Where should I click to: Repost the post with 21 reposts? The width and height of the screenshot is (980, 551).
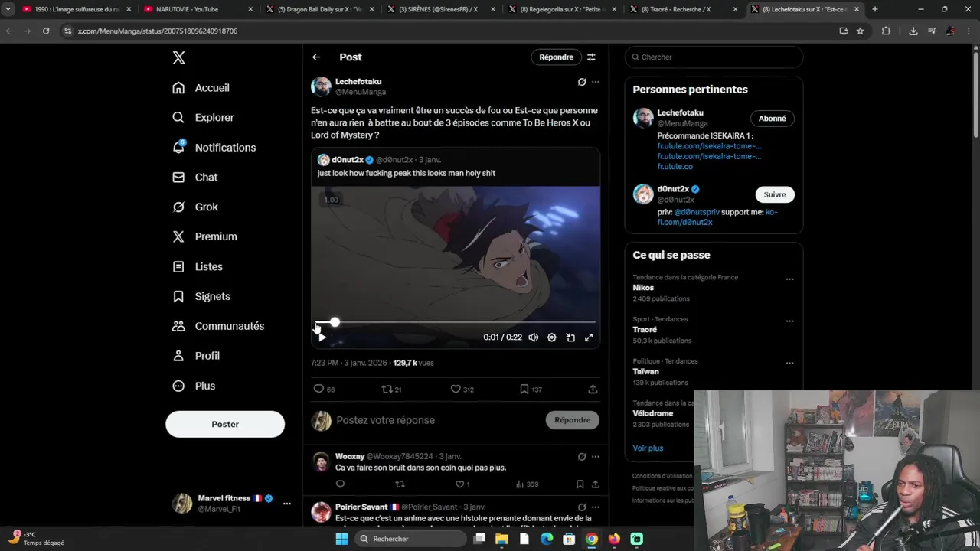point(387,390)
